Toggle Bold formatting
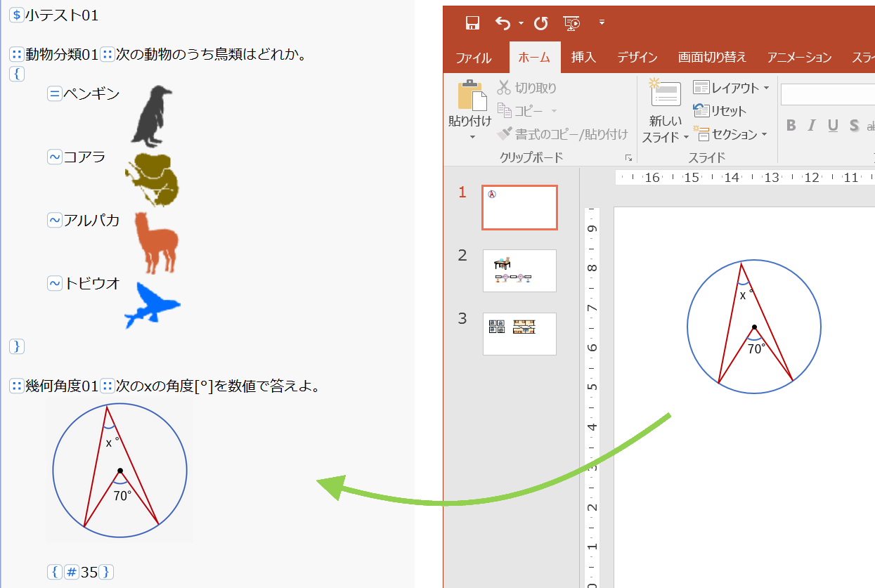This screenshot has height=588, width=875. [791, 126]
